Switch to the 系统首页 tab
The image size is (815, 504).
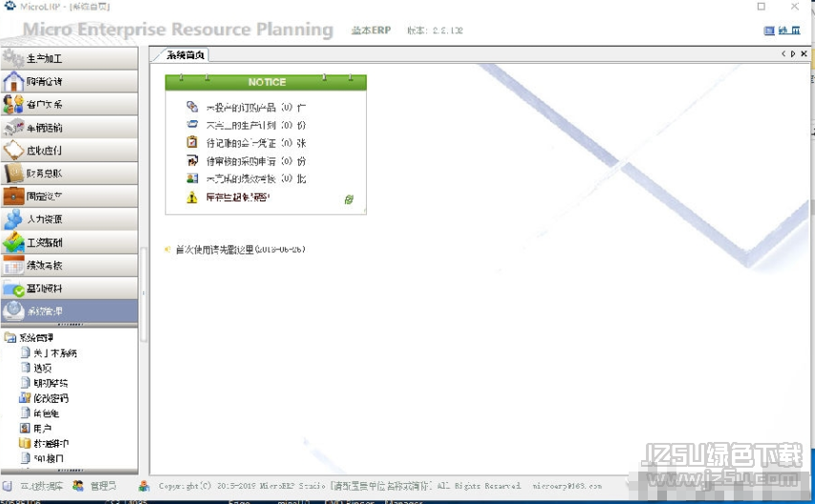[185, 55]
